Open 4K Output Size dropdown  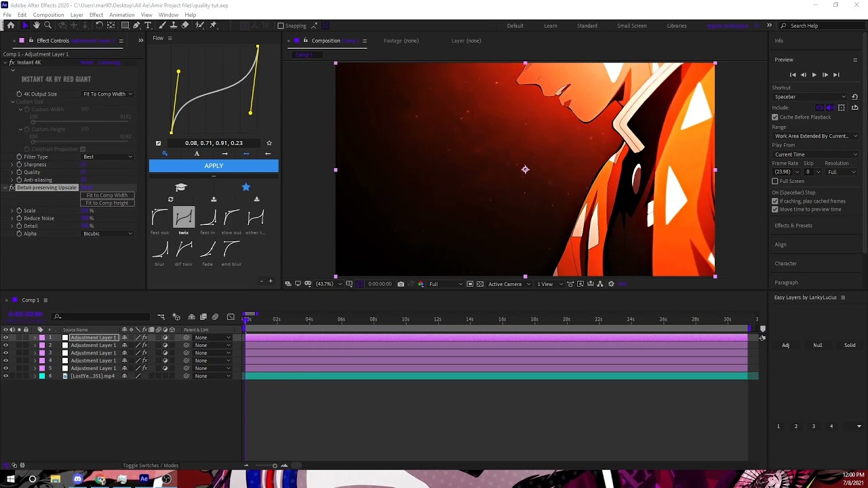coord(107,94)
